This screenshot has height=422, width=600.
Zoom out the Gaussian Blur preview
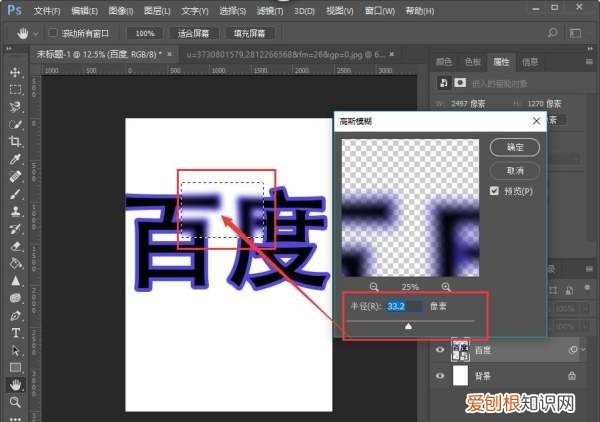click(374, 287)
